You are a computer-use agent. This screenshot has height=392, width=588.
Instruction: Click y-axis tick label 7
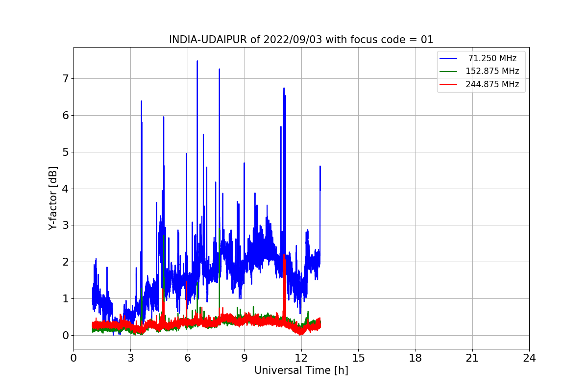[x=66, y=79]
